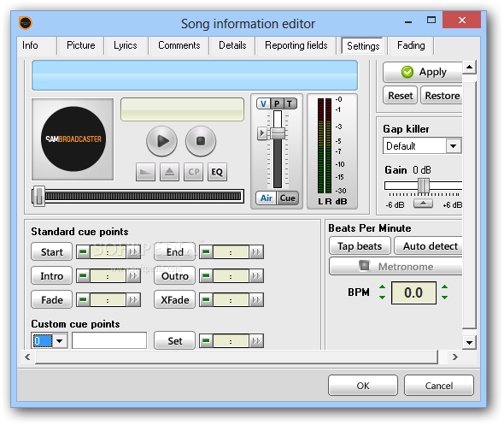Toggle the Cue output button
The width and height of the screenshot is (504, 425).
tap(287, 198)
